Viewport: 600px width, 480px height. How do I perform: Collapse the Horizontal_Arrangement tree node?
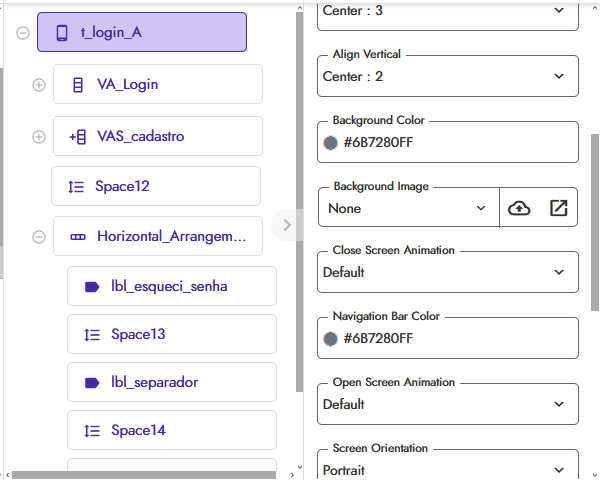coord(39,237)
